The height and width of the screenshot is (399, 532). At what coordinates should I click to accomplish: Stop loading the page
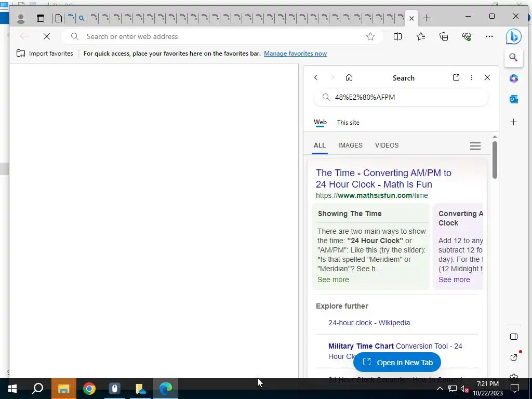tap(47, 36)
